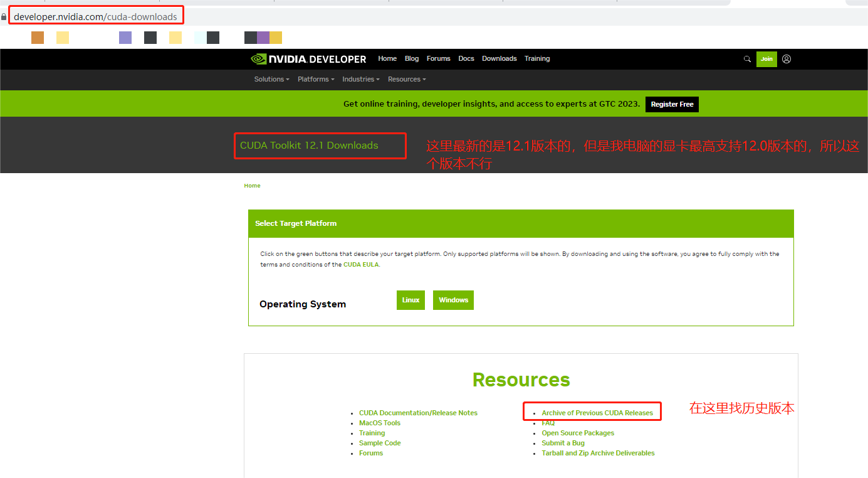Image resolution: width=868 pixels, height=478 pixels.
Task: Select the Linux operating system button
Action: click(x=410, y=300)
